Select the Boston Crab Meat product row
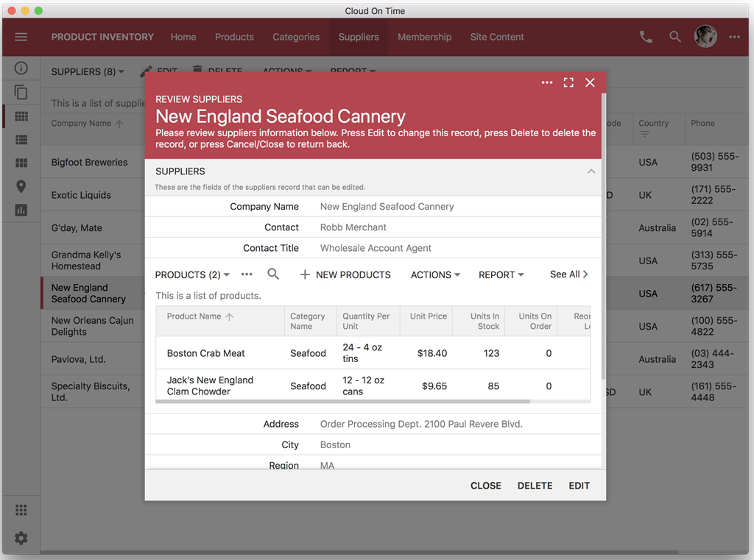The height and width of the screenshot is (560, 754). [x=373, y=352]
